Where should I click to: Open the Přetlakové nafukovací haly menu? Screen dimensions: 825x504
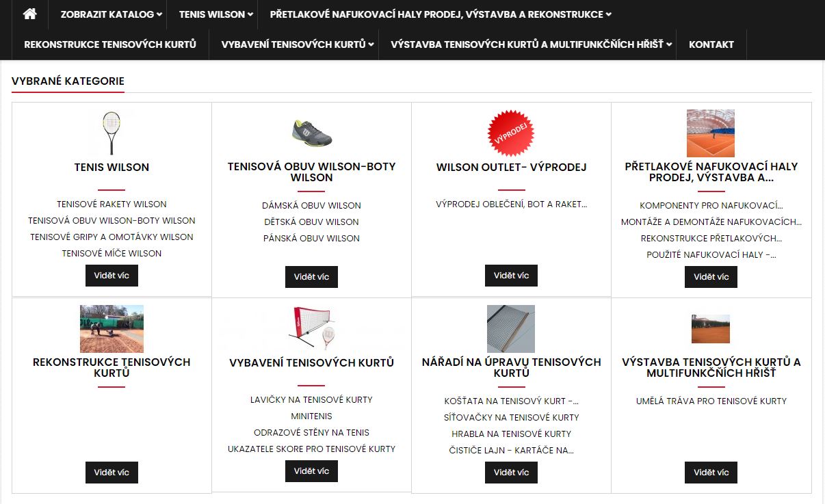440,14
